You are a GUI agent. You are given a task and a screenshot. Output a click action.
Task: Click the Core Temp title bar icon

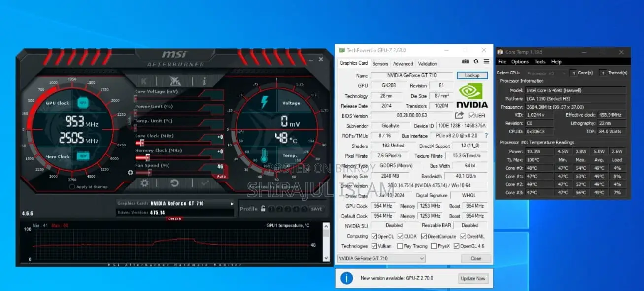tap(500, 52)
